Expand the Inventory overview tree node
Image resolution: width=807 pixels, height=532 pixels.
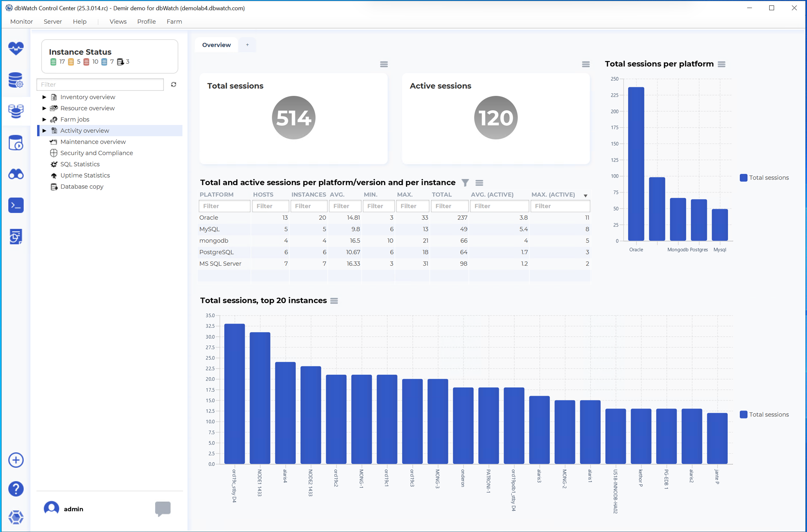coord(44,97)
